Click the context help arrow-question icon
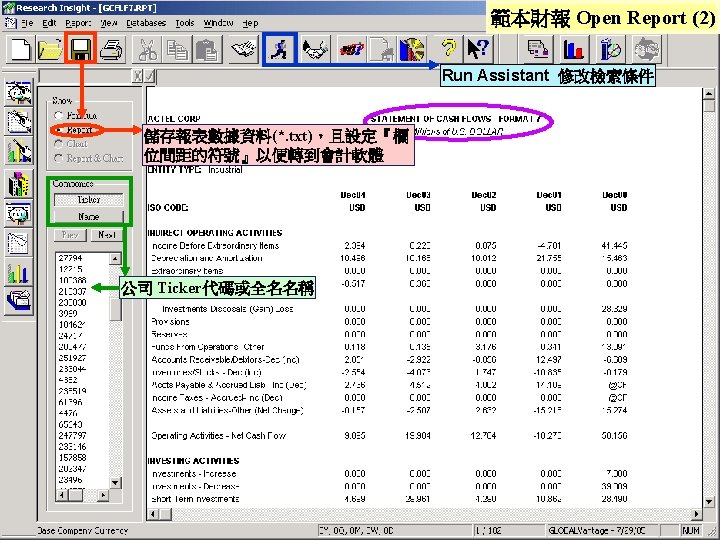Image resolution: width=720 pixels, height=540 pixels. tap(478, 49)
